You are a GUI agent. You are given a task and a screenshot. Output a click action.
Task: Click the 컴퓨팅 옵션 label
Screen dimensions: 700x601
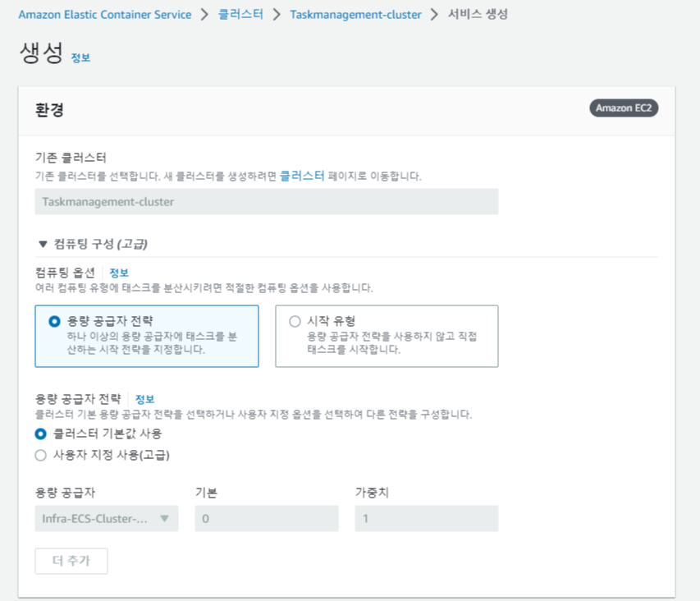[x=65, y=273]
